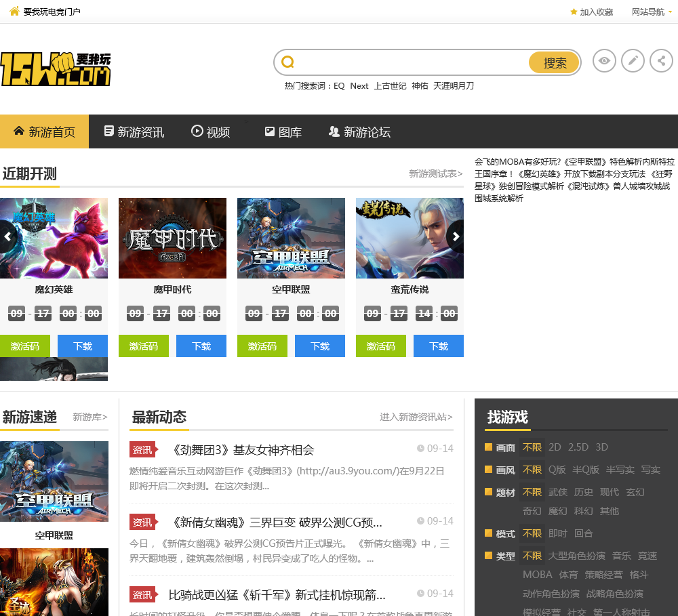
Task: Open the 新游测试表 link
Action: (436, 173)
